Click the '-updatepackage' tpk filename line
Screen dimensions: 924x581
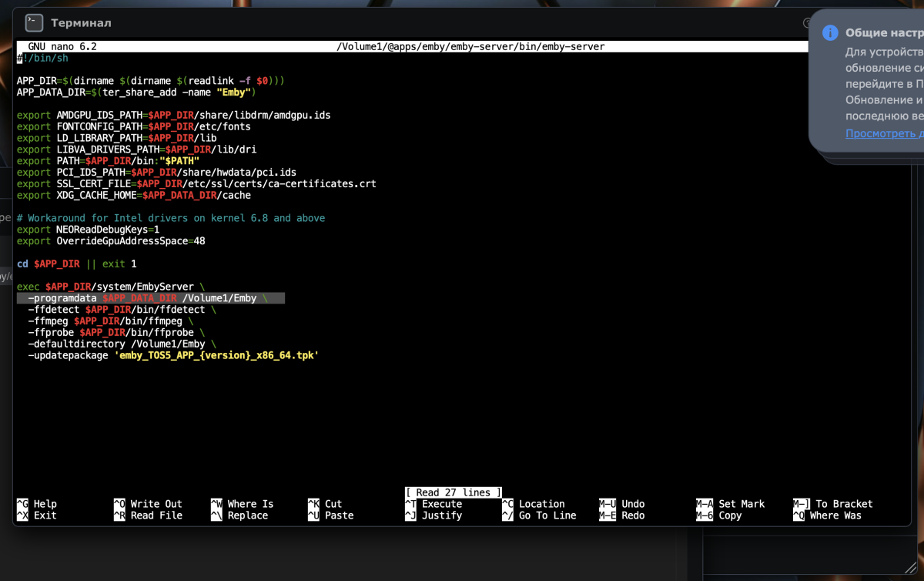173,356
